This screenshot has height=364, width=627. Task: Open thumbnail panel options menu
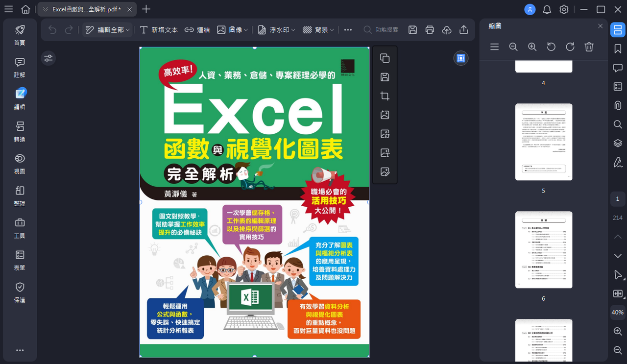(495, 47)
